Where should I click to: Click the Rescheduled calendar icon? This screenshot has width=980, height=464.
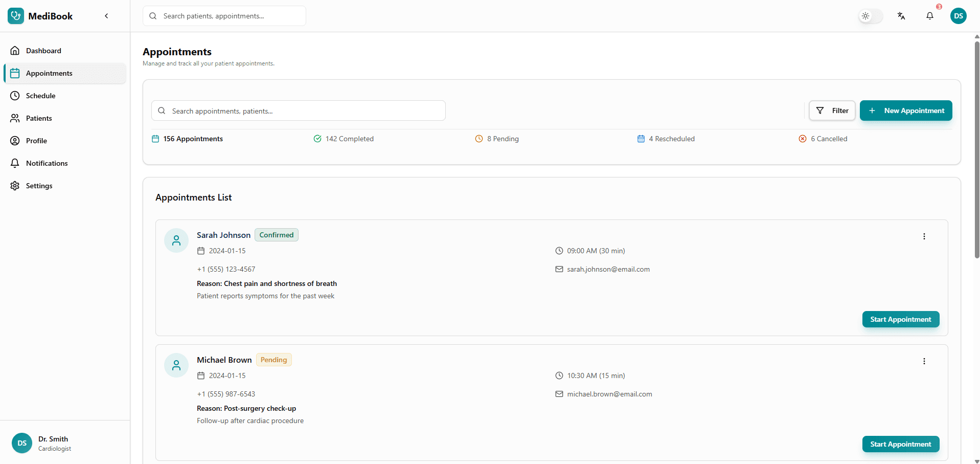pyautogui.click(x=641, y=139)
